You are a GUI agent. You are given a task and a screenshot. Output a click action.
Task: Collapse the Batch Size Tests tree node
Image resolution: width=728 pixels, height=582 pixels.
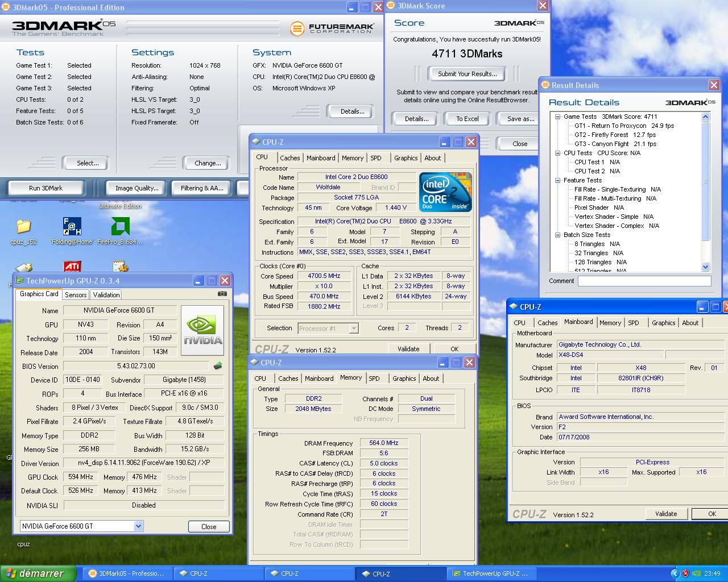tap(558, 235)
